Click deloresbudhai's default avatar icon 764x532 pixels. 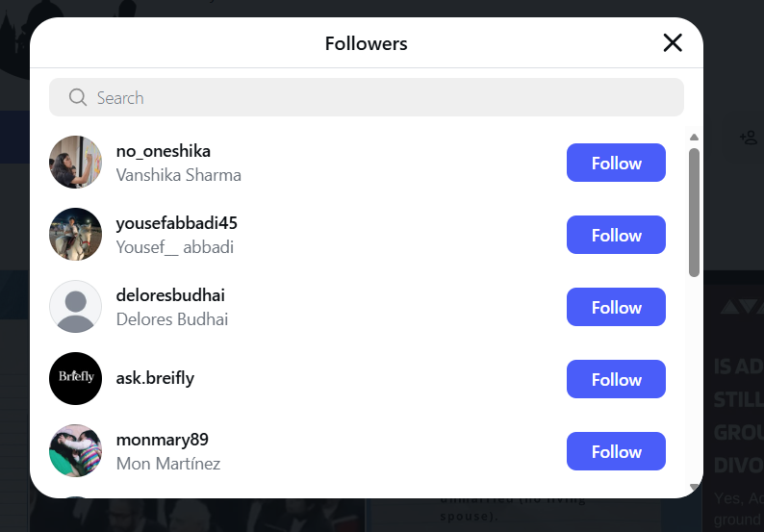pyautogui.click(x=75, y=307)
